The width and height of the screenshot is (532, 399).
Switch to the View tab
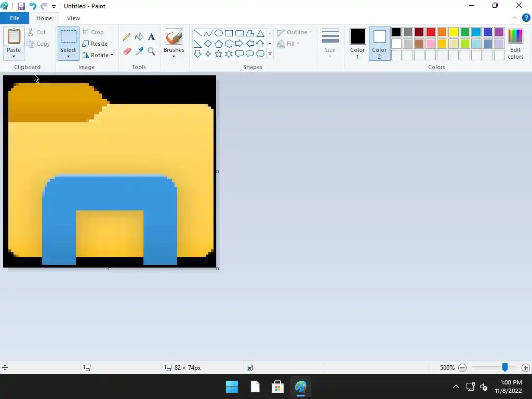pyautogui.click(x=73, y=18)
